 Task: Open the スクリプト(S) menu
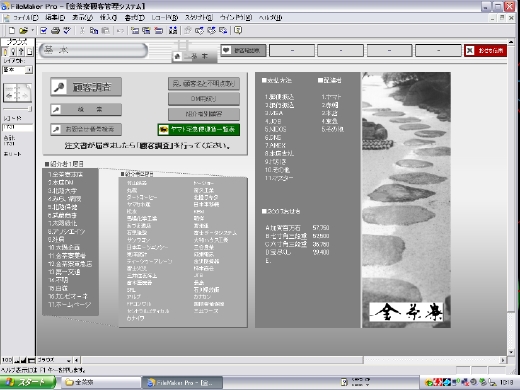(x=199, y=18)
